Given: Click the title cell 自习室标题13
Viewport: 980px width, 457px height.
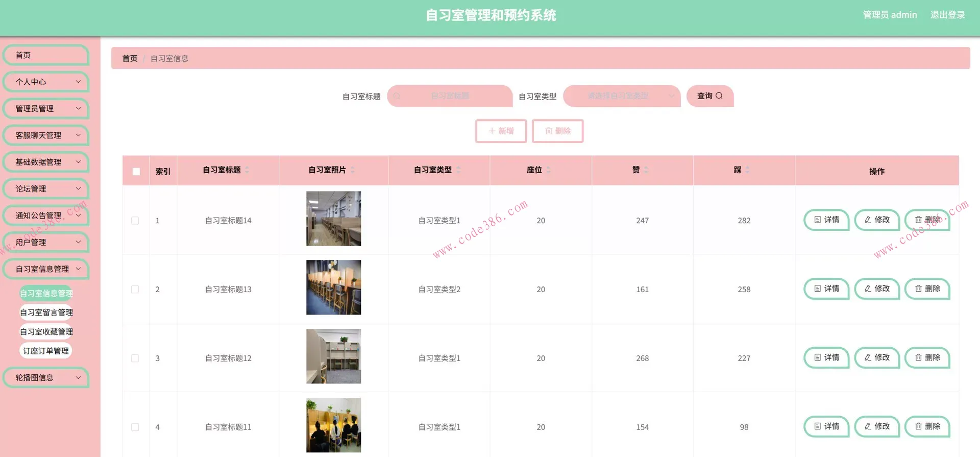Looking at the screenshot, I should coord(228,290).
